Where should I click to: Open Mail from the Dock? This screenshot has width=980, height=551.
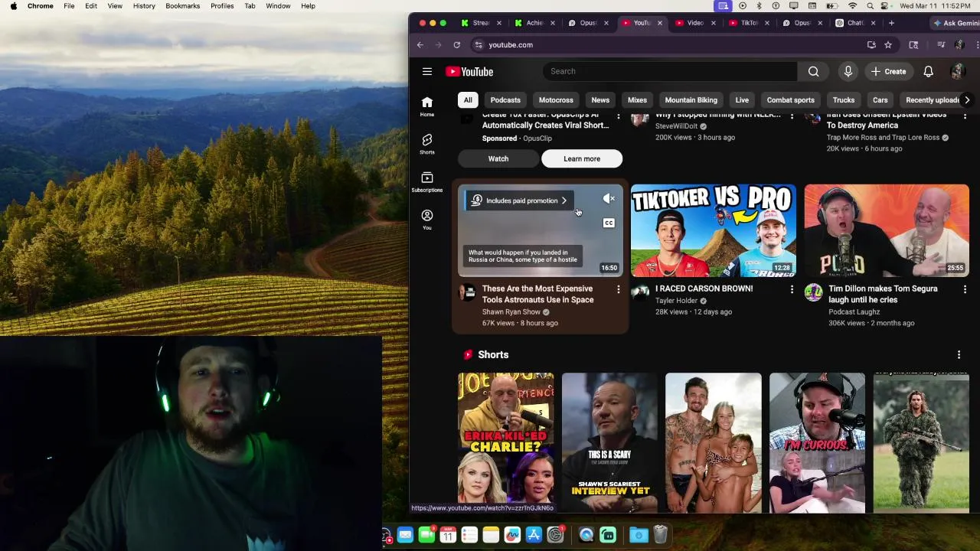[405, 535]
